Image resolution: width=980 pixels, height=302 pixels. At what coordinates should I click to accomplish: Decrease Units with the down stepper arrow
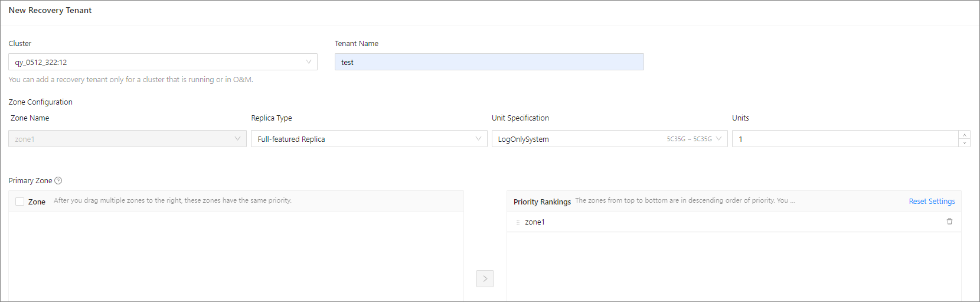[965, 143]
